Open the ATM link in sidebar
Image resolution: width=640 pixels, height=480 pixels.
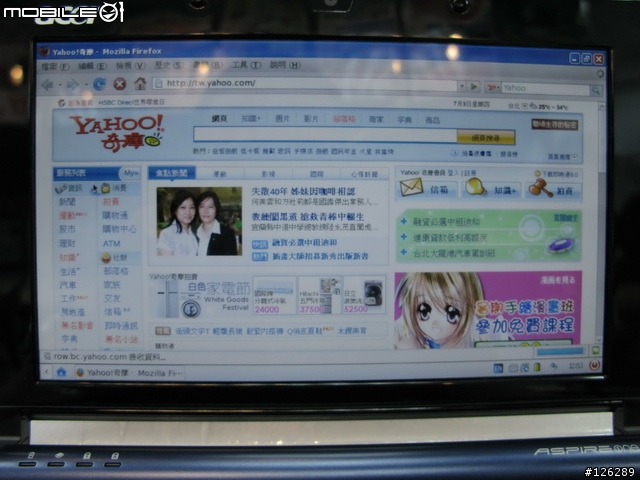click(x=111, y=244)
